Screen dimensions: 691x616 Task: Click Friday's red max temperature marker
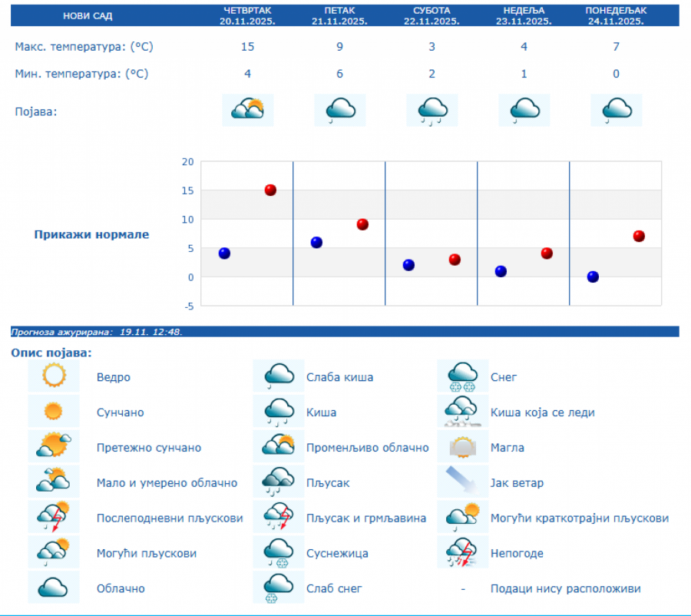(x=362, y=224)
